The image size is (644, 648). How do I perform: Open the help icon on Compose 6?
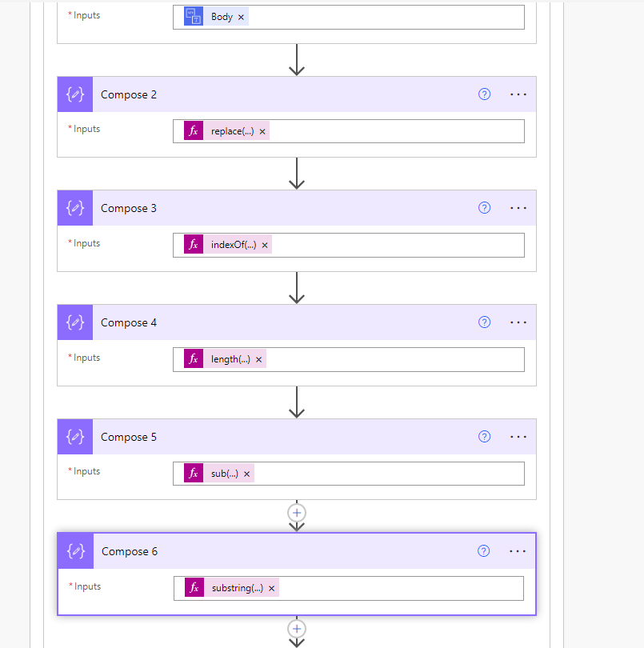pos(483,550)
